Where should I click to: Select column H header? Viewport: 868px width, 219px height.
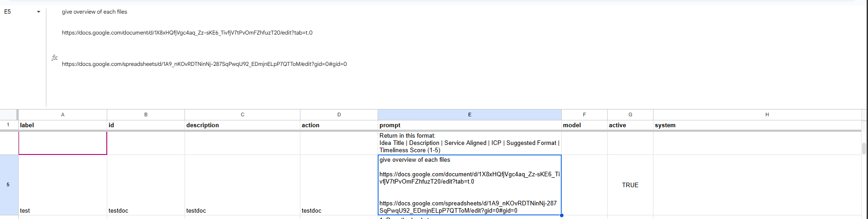click(767, 114)
